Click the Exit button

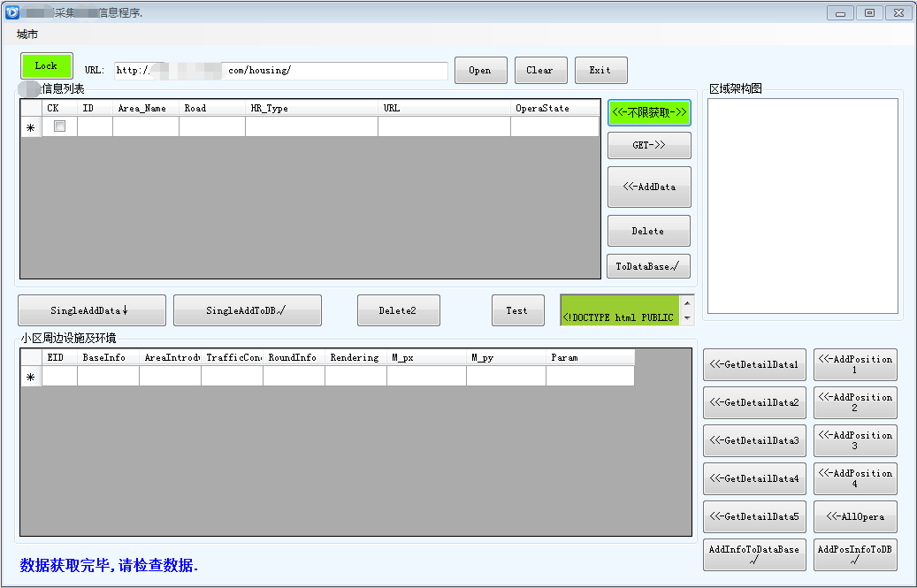[600, 71]
